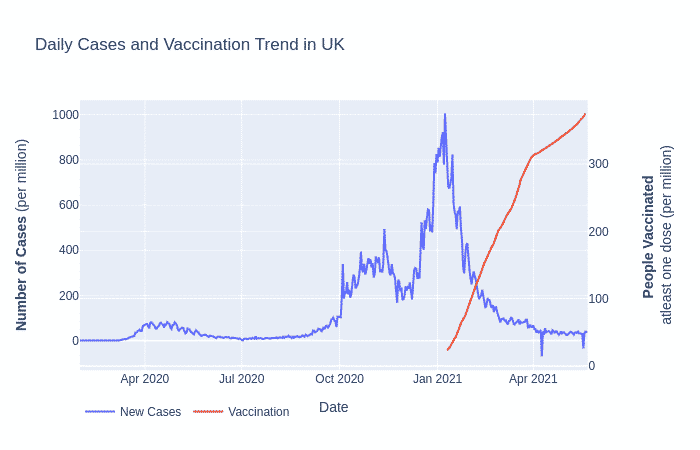Click the Apr 2021 x-axis tick label

pyautogui.click(x=533, y=379)
